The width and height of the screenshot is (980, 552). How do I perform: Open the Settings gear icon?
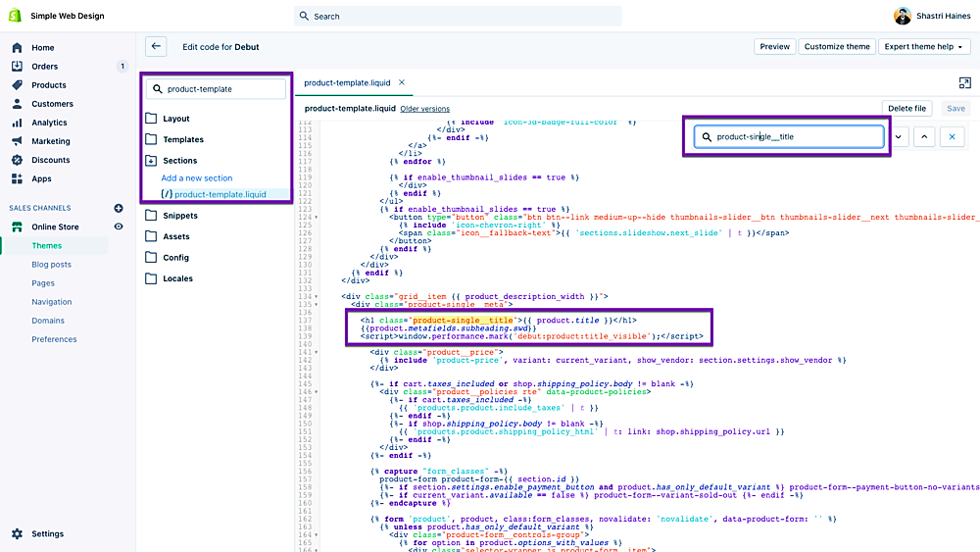point(17,534)
